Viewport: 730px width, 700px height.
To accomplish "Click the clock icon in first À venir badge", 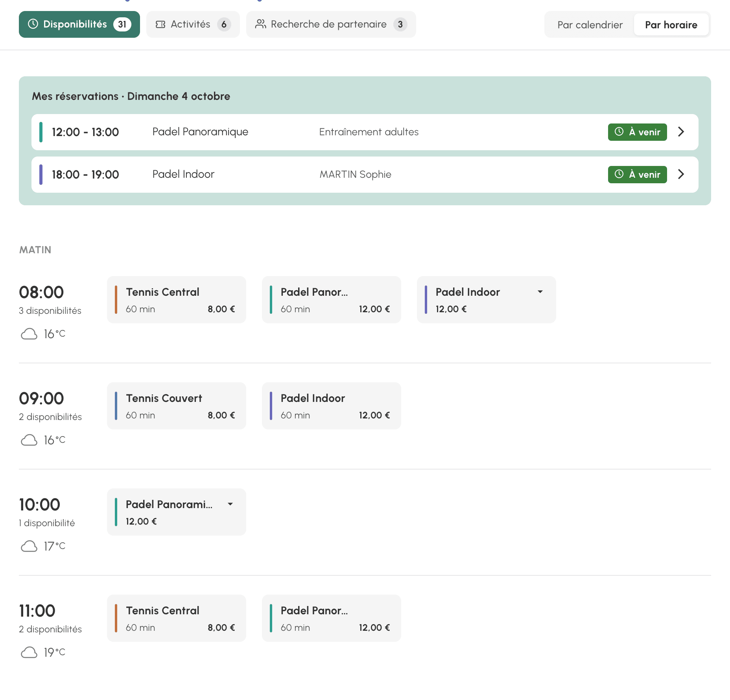I will [x=619, y=132].
